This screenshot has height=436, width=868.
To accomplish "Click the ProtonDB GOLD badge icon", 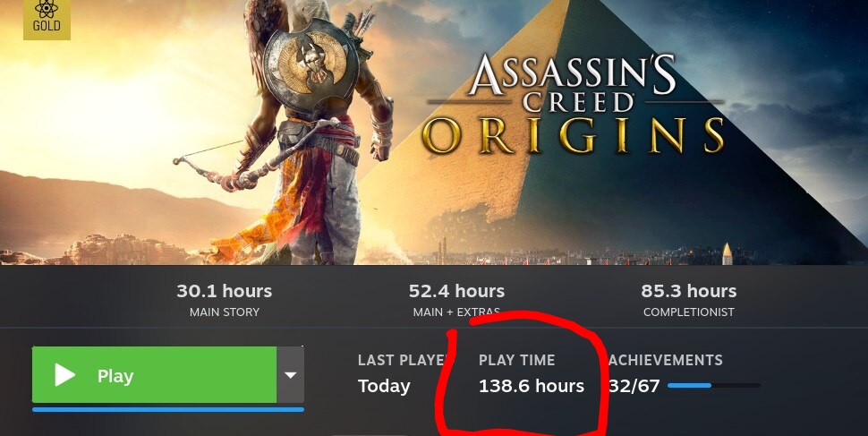I will [x=47, y=20].
